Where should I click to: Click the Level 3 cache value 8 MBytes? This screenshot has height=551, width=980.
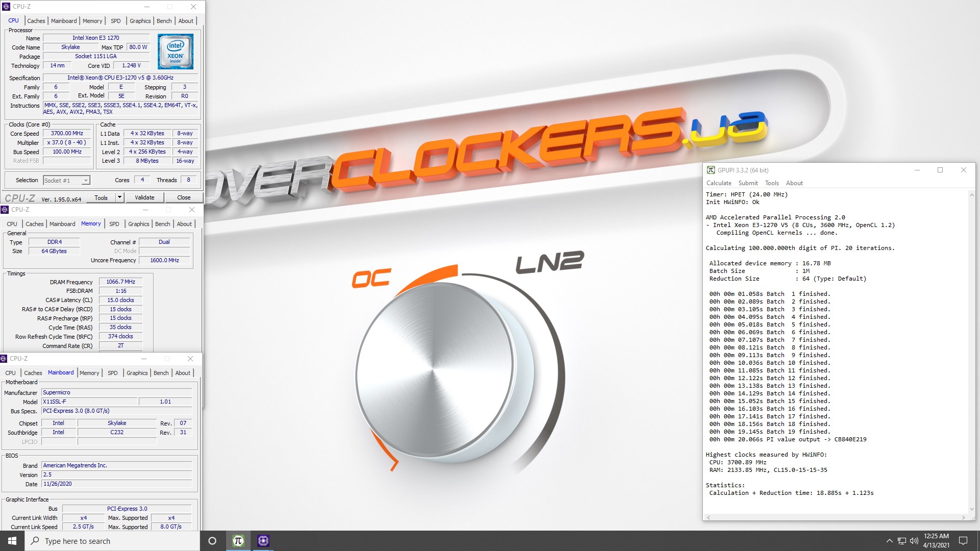pos(147,161)
